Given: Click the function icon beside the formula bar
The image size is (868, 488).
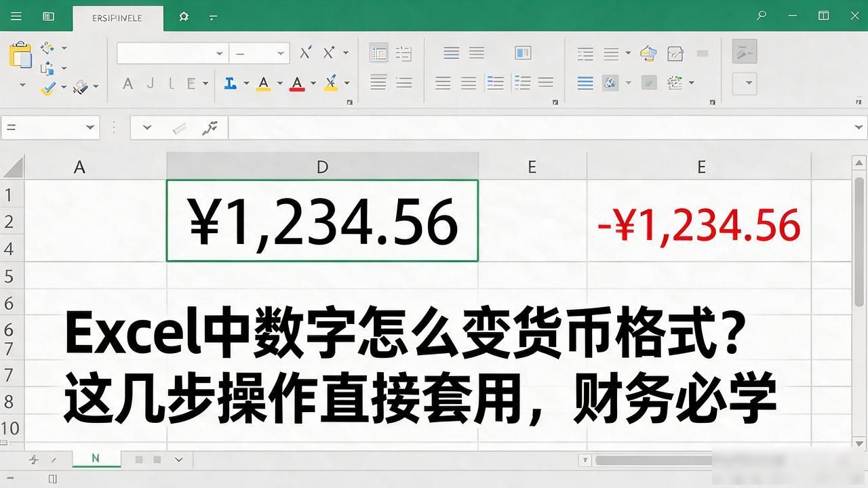Looking at the screenshot, I should tap(210, 127).
